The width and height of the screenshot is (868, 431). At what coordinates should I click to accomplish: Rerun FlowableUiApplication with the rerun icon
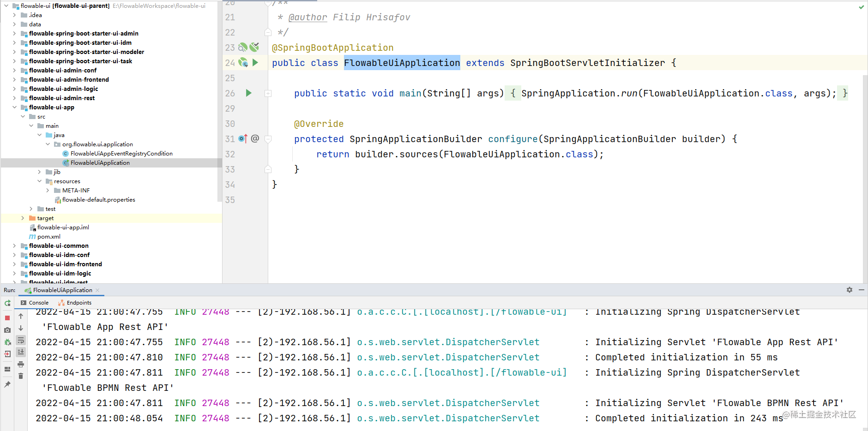(x=7, y=303)
